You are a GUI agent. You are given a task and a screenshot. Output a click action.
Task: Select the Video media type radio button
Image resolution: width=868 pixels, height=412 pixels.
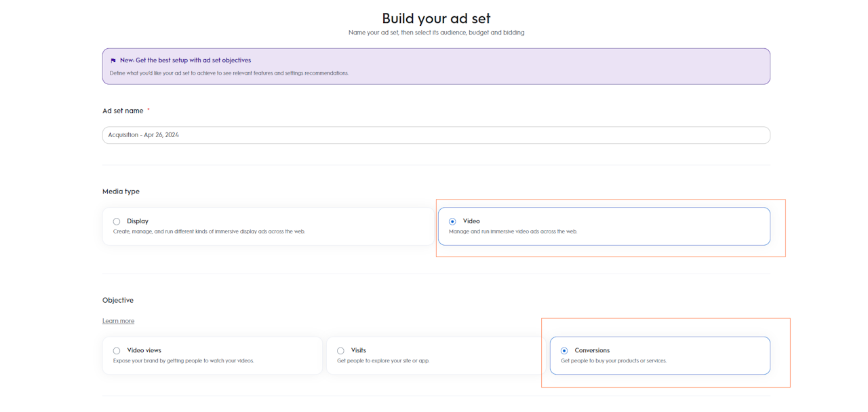pyautogui.click(x=452, y=221)
